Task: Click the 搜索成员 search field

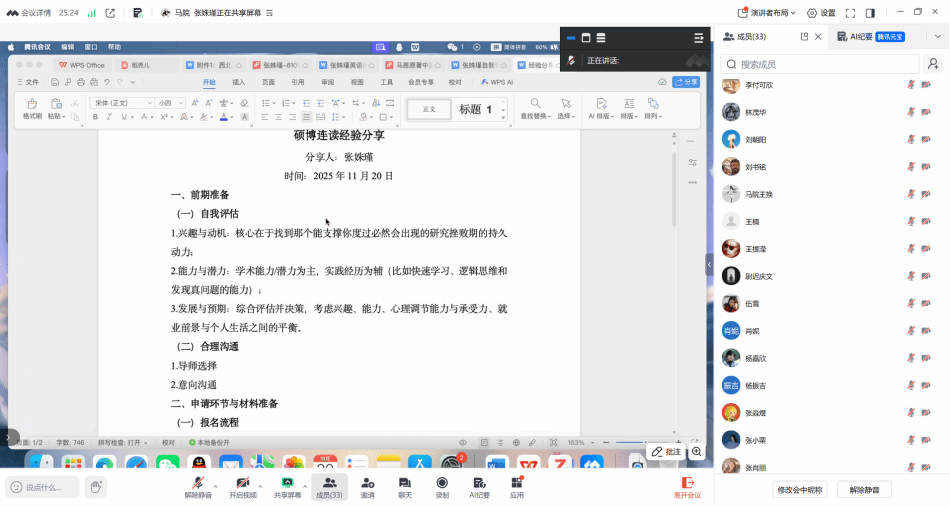Action: tap(820, 64)
